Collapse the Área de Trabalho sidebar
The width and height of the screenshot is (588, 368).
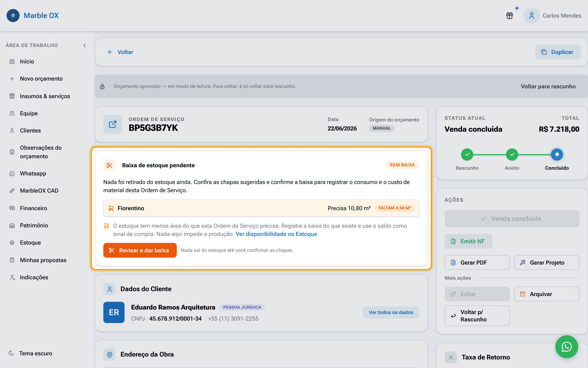pyautogui.click(x=85, y=45)
